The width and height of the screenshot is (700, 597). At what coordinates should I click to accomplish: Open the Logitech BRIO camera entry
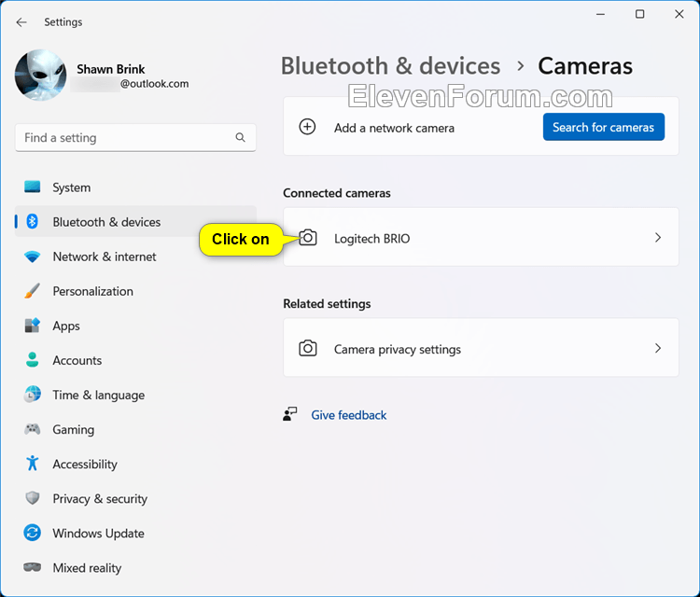pos(481,237)
